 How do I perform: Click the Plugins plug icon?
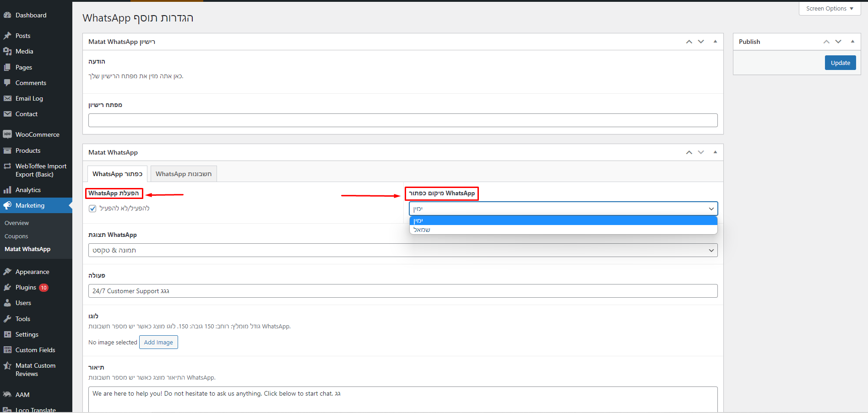pyautogui.click(x=7, y=287)
